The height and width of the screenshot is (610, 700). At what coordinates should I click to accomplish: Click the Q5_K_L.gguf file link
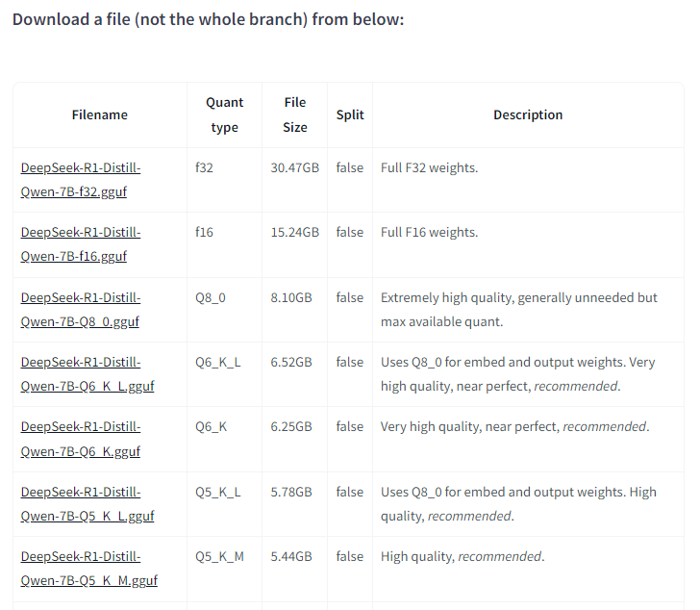coord(87,515)
